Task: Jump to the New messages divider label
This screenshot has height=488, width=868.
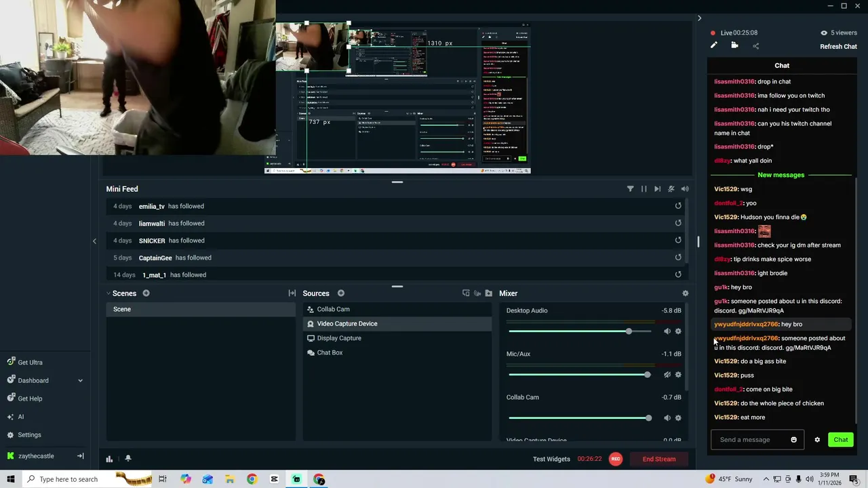Action: click(x=781, y=175)
